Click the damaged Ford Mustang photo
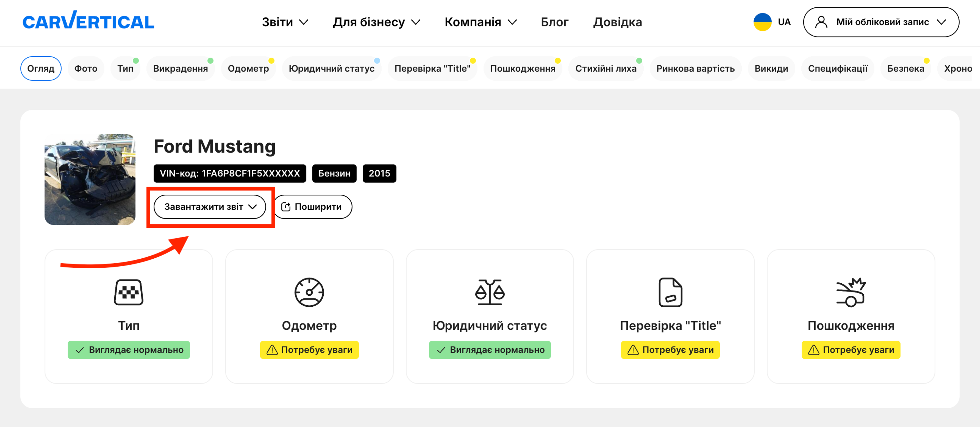Viewport: 980px width, 427px height. point(90,180)
